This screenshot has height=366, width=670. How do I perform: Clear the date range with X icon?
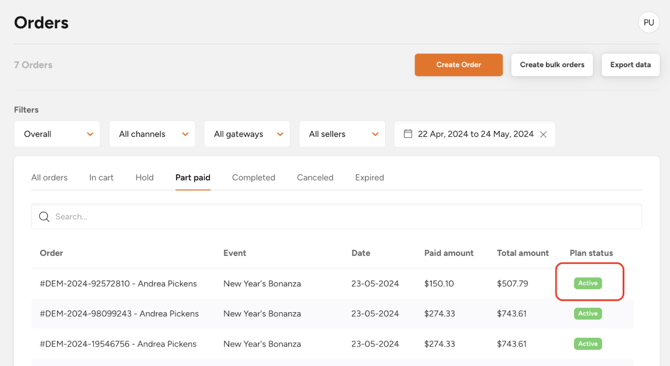click(543, 135)
